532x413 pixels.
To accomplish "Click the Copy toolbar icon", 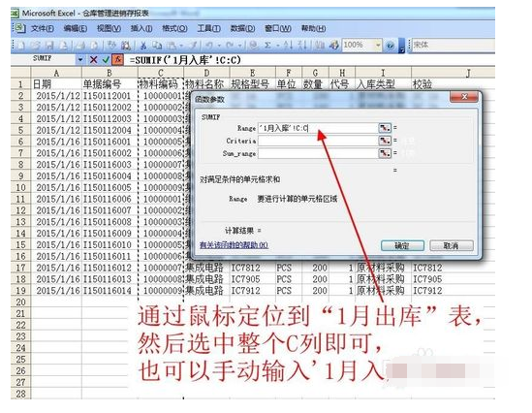I will (157, 46).
